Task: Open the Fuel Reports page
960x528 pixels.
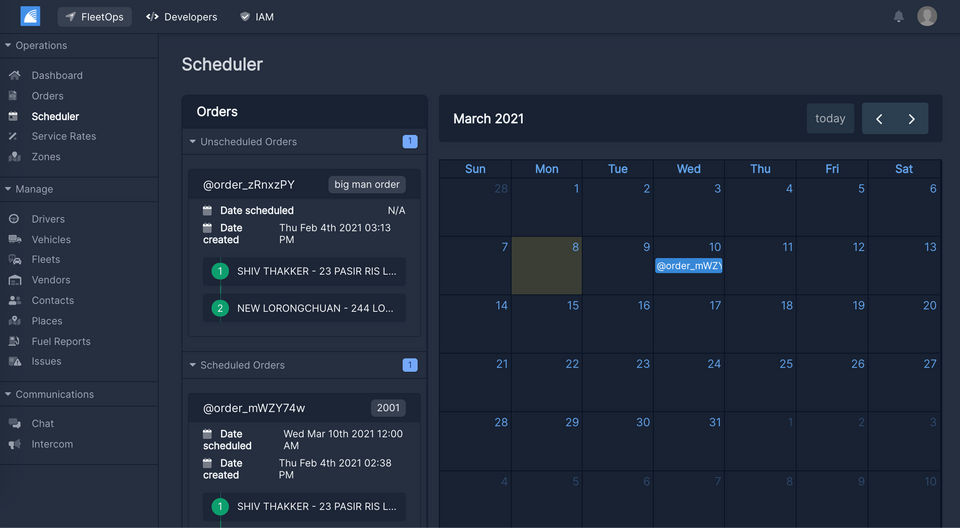Action: point(61,341)
